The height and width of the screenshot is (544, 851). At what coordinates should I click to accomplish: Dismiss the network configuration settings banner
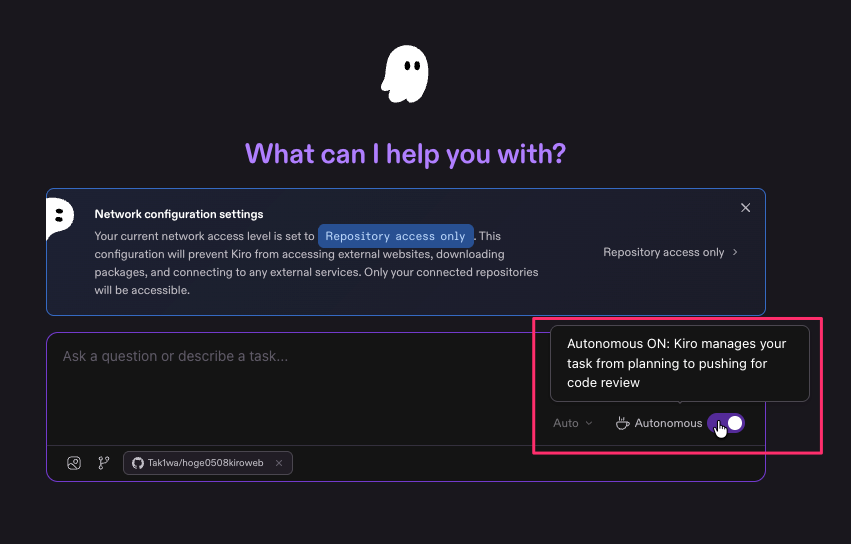point(745,208)
